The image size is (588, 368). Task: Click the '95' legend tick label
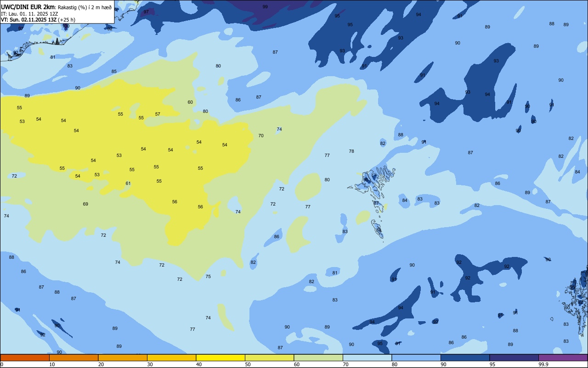click(492, 364)
